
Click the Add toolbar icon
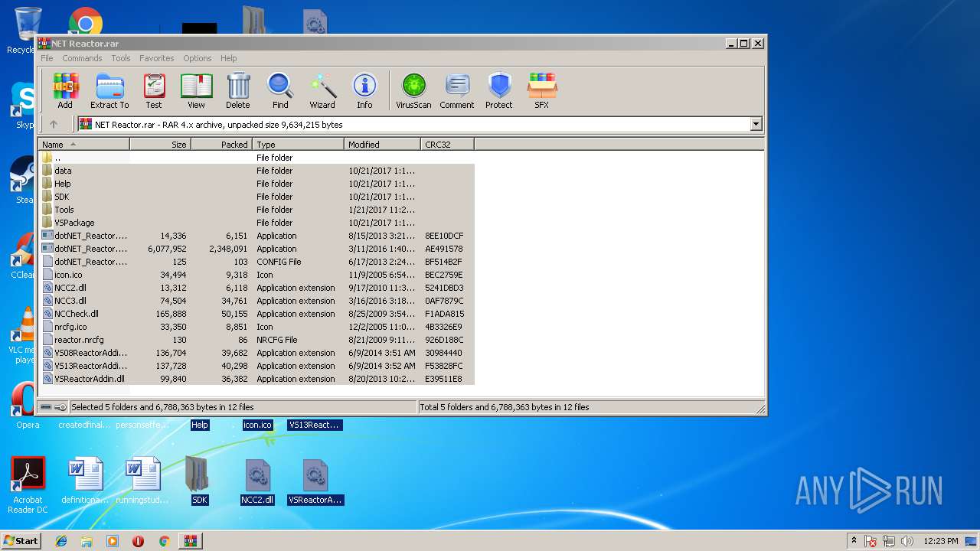tap(65, 91)
